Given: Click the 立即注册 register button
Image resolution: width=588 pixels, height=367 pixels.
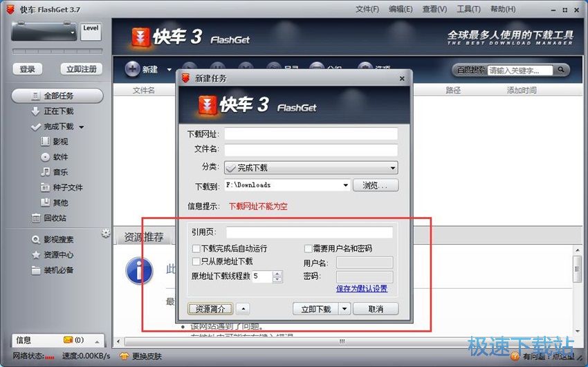Looking at the screenshot, I should coord(82,69).
